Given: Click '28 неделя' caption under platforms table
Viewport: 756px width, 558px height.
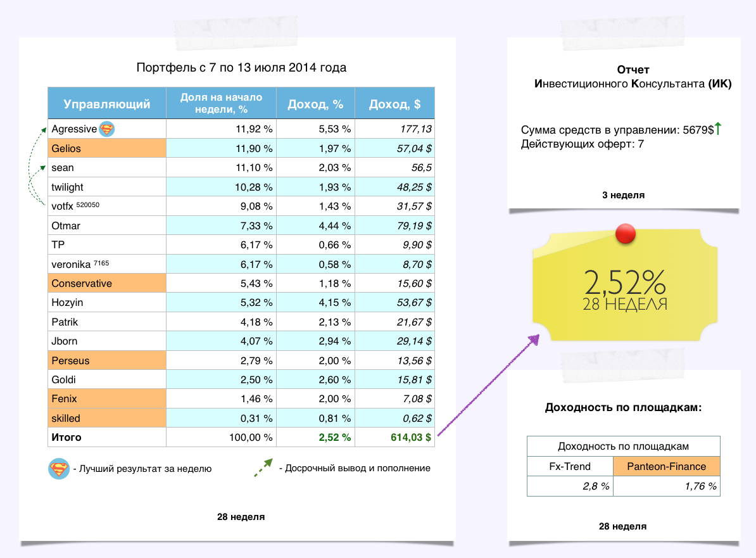Looking at the screenshot, I should point(622,526).
